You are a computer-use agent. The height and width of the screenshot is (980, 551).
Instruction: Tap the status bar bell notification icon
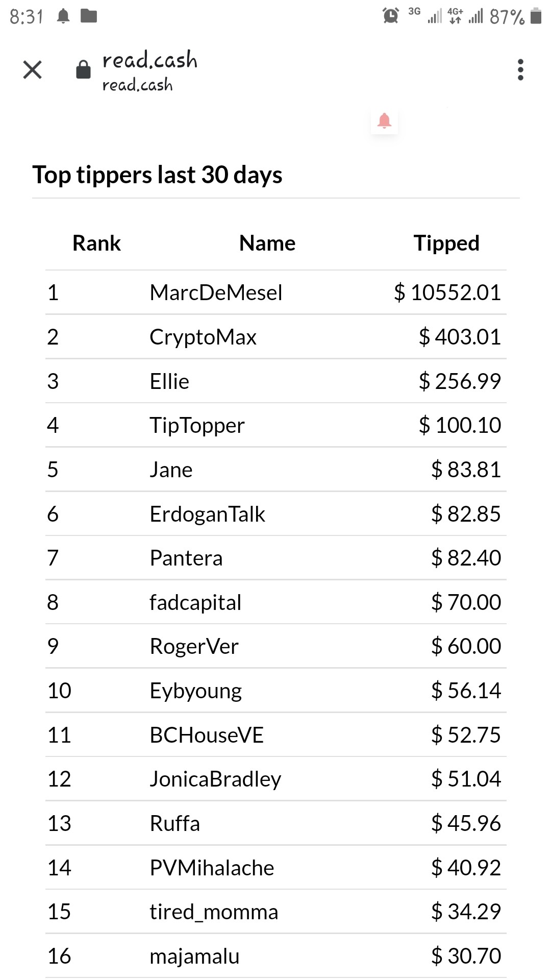coord(63,16)
